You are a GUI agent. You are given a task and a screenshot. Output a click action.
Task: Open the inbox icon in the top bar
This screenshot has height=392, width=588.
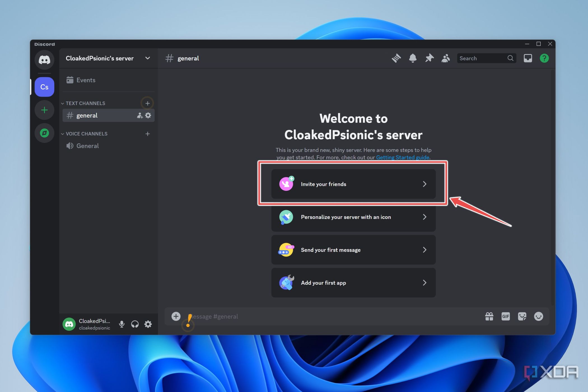[x=528, y=58]
